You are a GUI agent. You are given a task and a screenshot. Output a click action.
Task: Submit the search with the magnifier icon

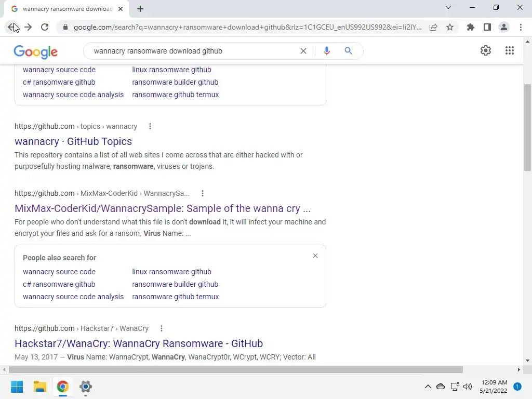point(348,51)
